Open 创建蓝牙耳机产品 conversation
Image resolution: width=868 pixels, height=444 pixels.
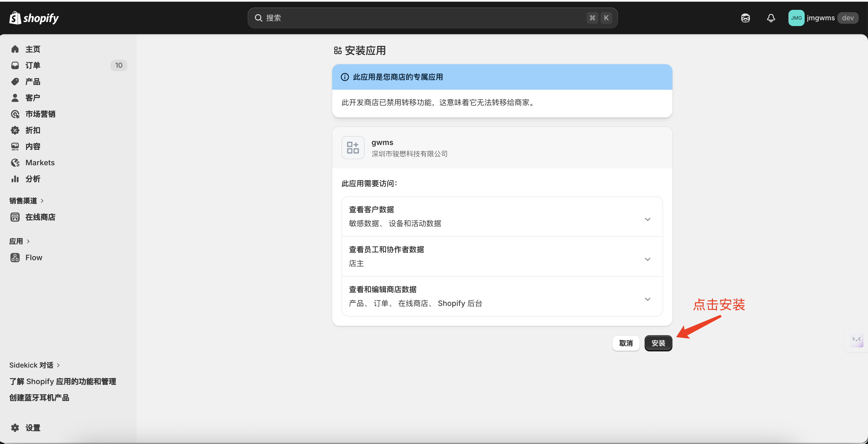pos(39,397)
